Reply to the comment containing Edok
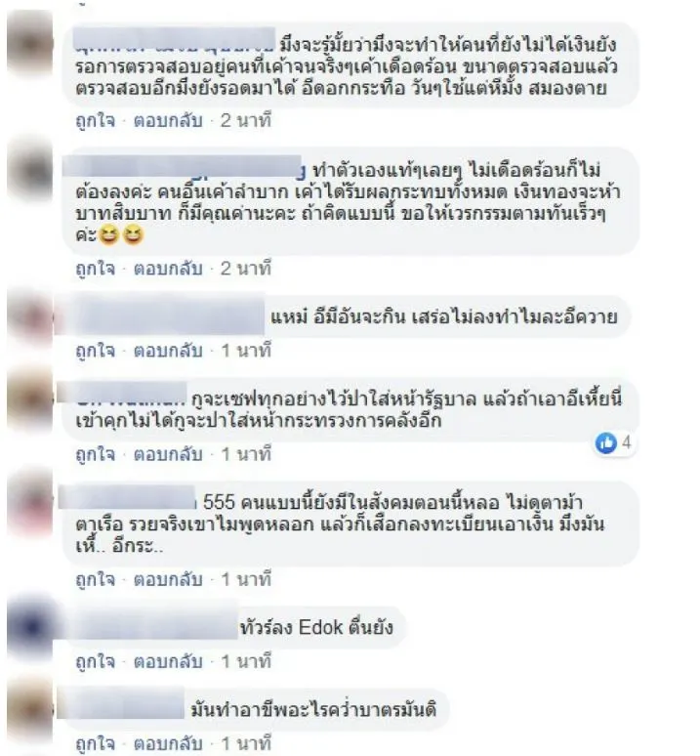Image resolution: width=700 pixels, height=756 pixels. [x=168, y=661]
